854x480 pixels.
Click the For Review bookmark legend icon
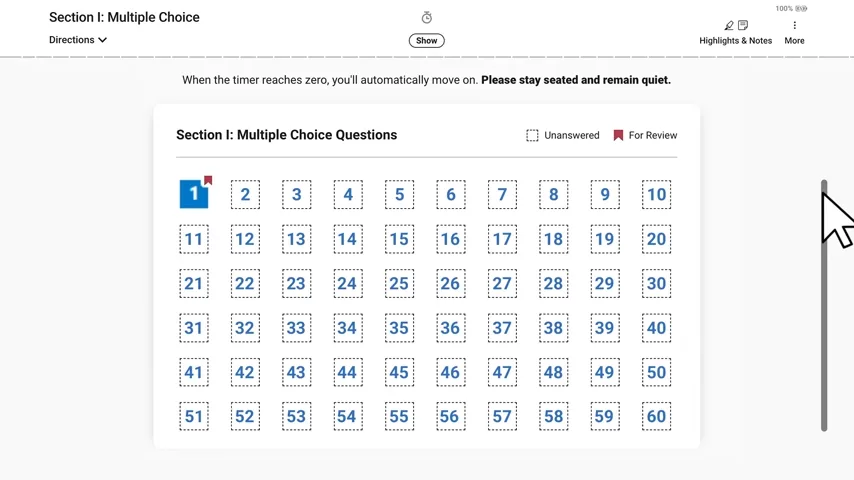click(x=618, y=135)
